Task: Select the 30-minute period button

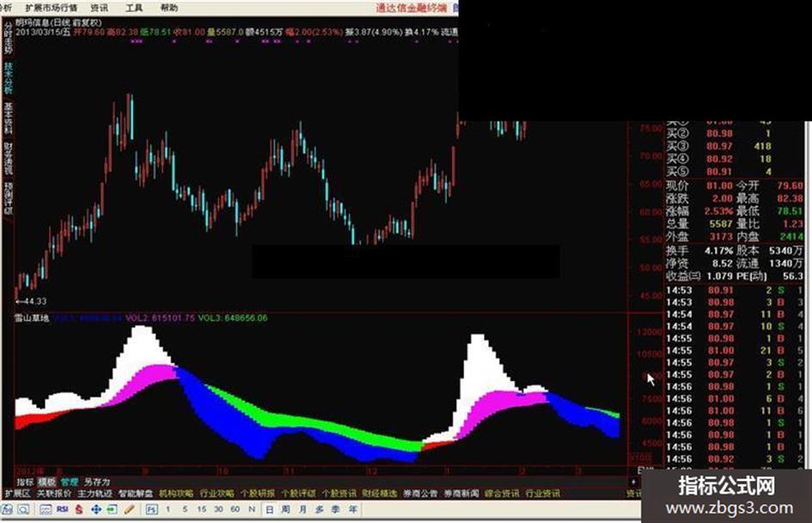Action: [218, 509]
